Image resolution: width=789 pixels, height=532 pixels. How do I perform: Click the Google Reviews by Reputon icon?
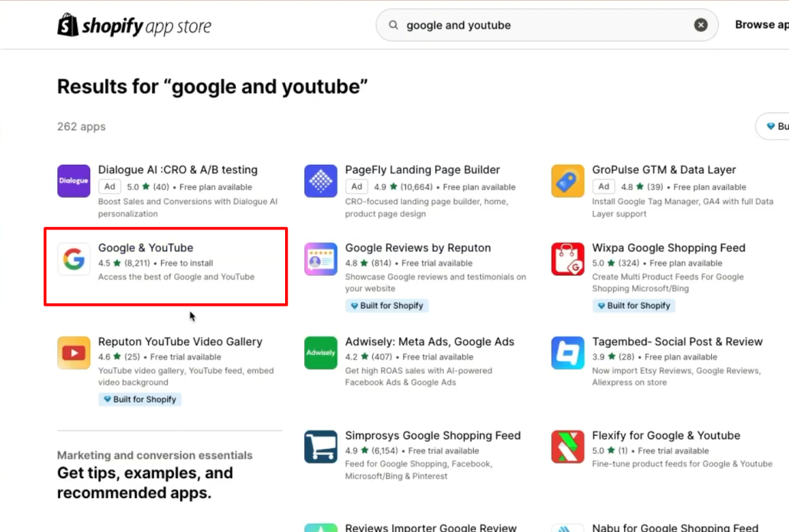321,259
